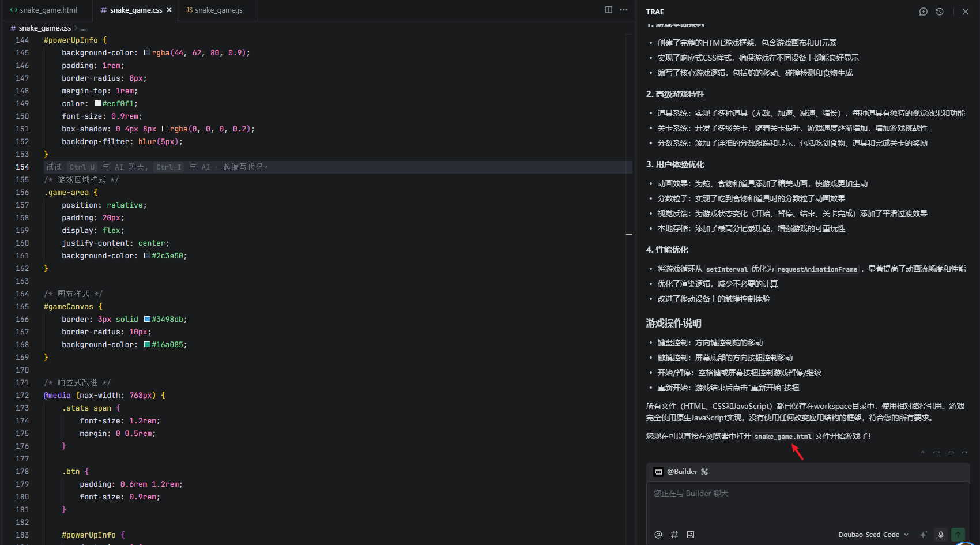The height and width of the screenshot is (545, 980).
Task: Click the #3498db border color swatch
Action: pyautogui.click(x=147, y=320)
